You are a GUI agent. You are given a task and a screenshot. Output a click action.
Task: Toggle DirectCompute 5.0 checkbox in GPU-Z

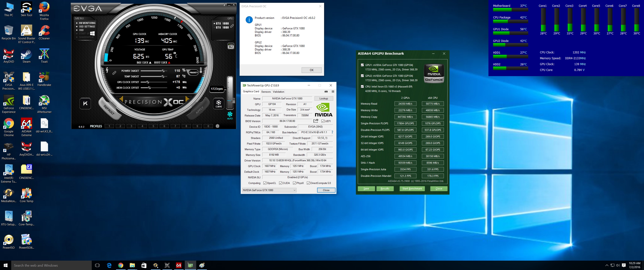(x=308, y=183)
